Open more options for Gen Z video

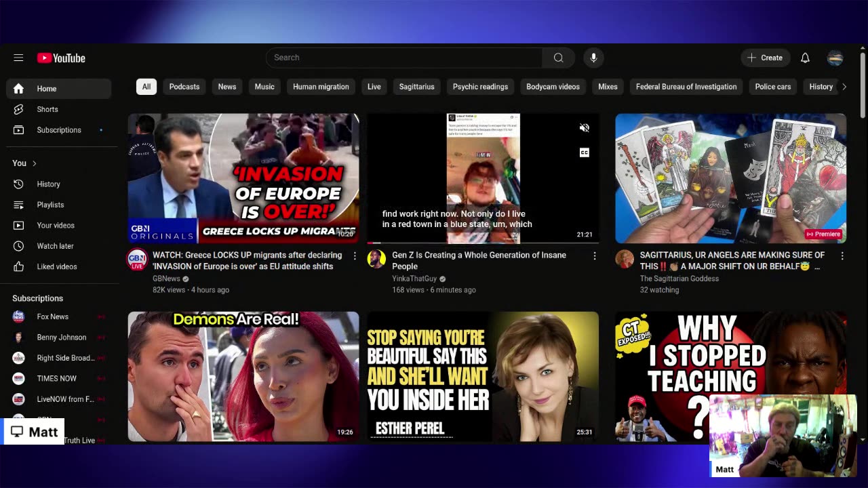(x=595, y=256)
